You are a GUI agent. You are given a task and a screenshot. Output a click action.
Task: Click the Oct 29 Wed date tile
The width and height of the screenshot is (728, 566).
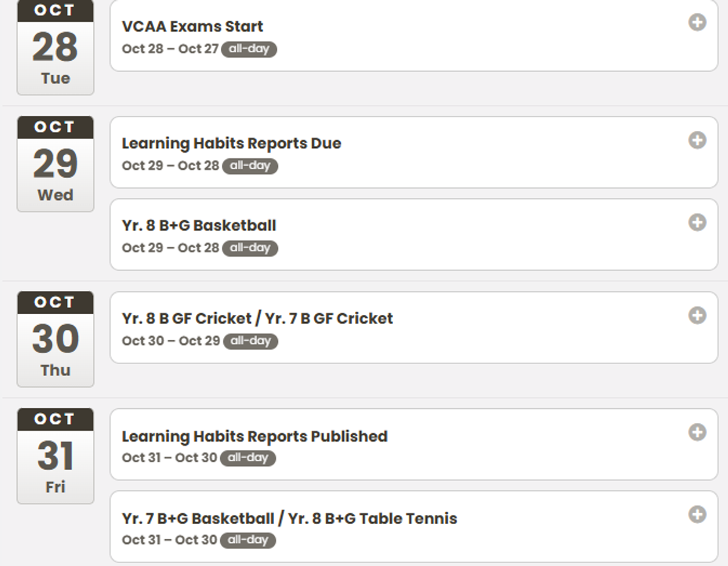55,164
